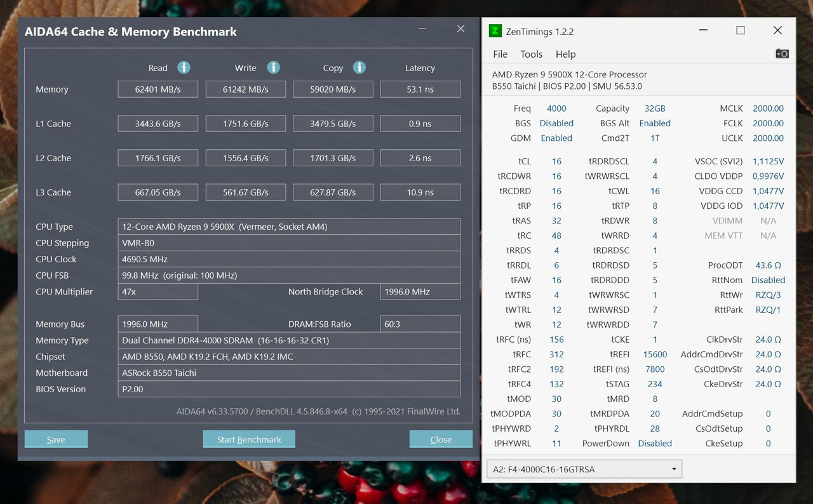Click the tSTAG value 234
This screenshot has height=504, width=813.
(655, 384)
